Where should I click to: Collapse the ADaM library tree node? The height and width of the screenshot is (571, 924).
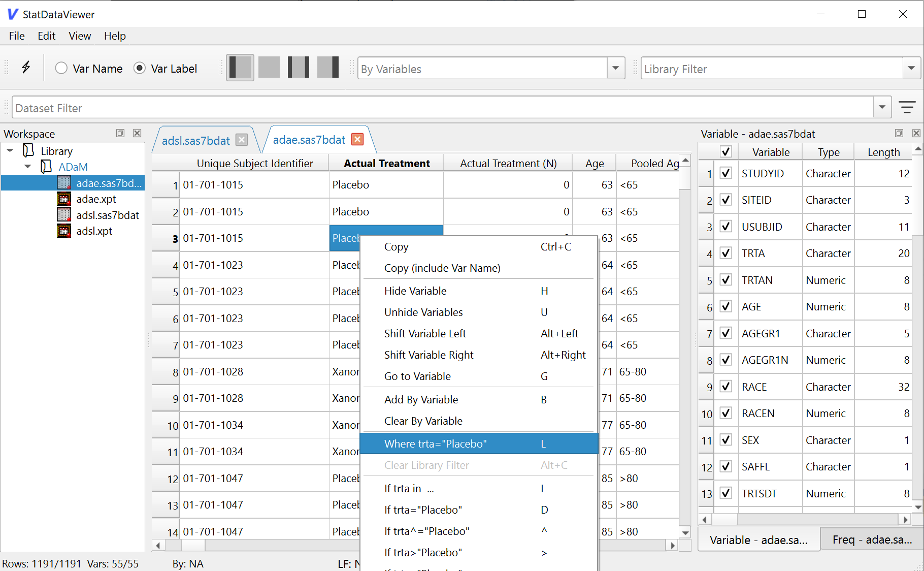tap(28, 167)
